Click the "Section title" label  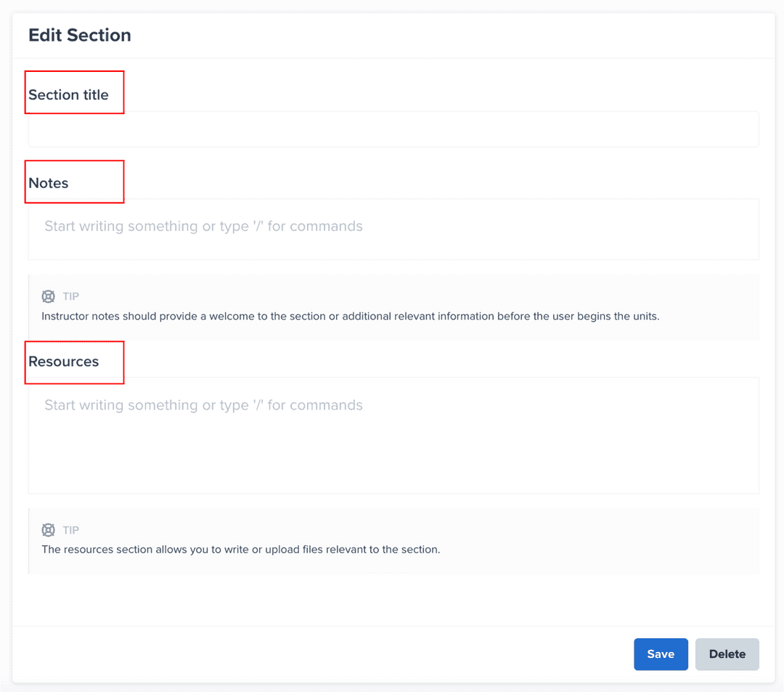point(69,95)
